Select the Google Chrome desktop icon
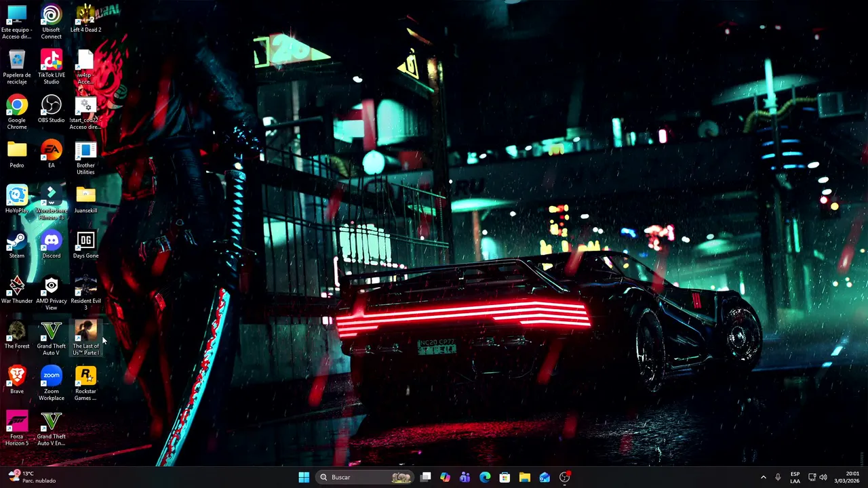Viewport: 868px width, 488px height. [17, 112]
